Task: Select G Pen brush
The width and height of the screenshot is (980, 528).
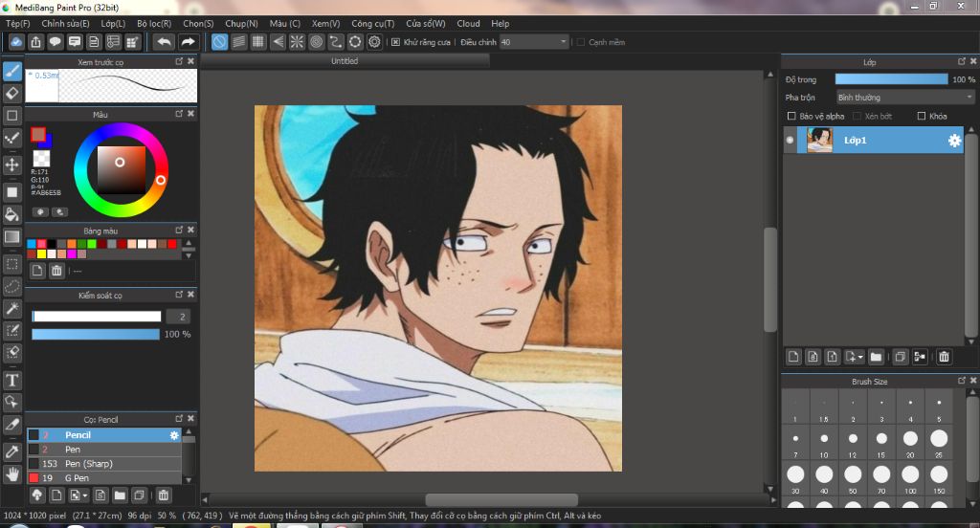Action: pos(103,478)
